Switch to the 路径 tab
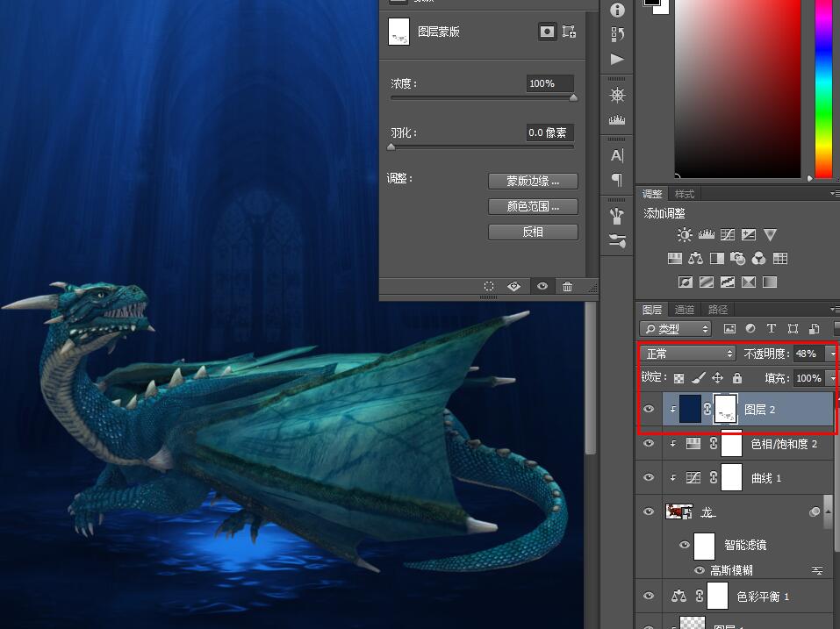Viewport: 840px width, 629px height. point(718,310)
